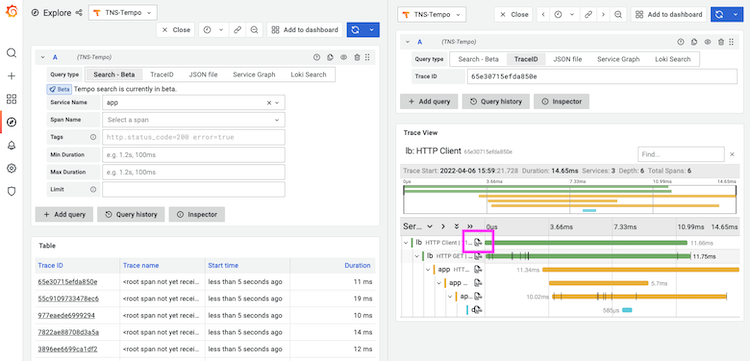The image size is (750, 361).
Task: Click left Query history button
Action: tap(132, 215)
